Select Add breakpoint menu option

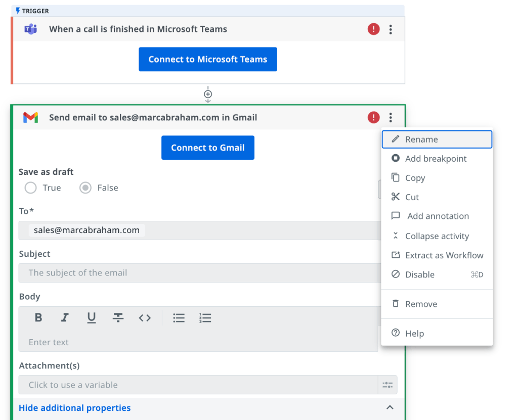[436, 159]
